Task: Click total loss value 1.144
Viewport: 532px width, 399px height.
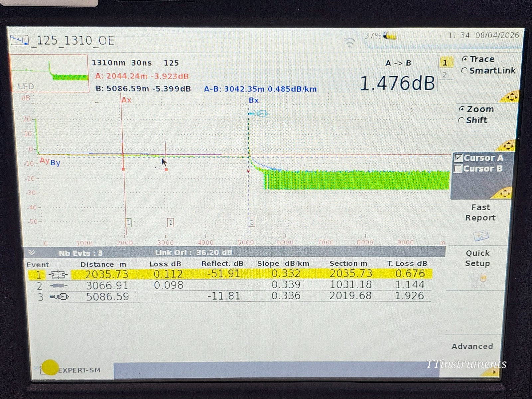Action: point(409,285)
